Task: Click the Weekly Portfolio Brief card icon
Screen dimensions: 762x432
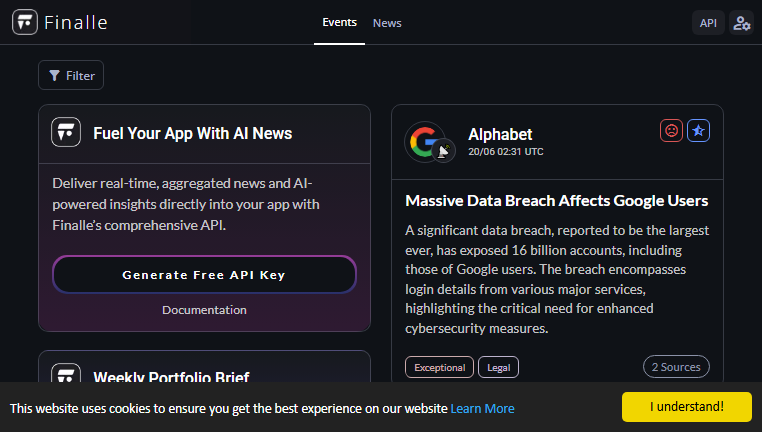Action: click(x=66, y=373)
